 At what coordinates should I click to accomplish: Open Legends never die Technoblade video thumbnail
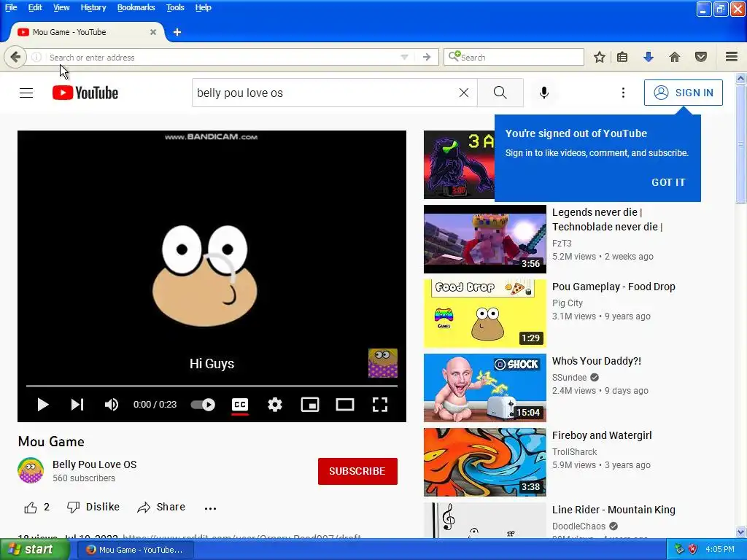pos(485,239)
